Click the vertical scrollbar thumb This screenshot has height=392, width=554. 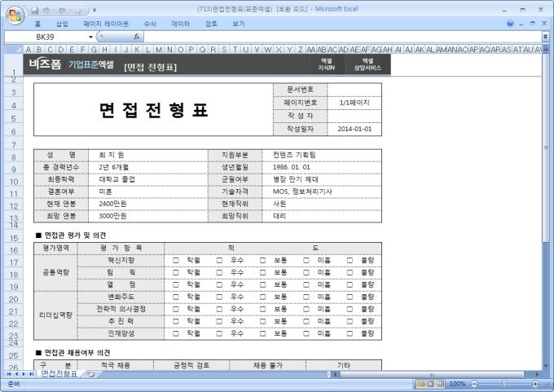click(x=546, y=148)
